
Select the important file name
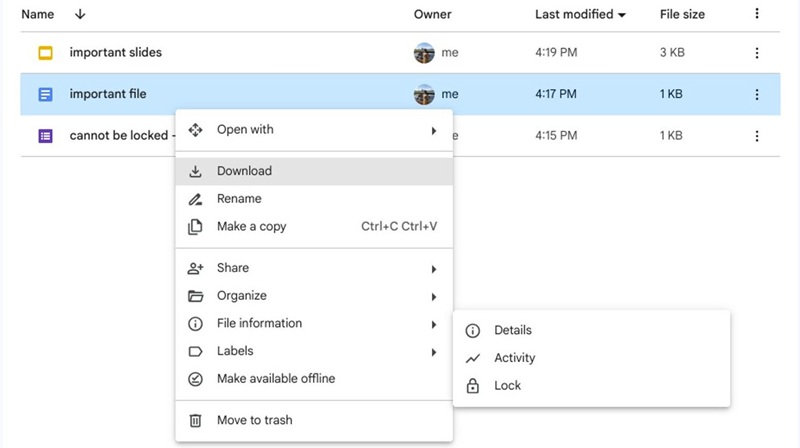coord(108,94)
